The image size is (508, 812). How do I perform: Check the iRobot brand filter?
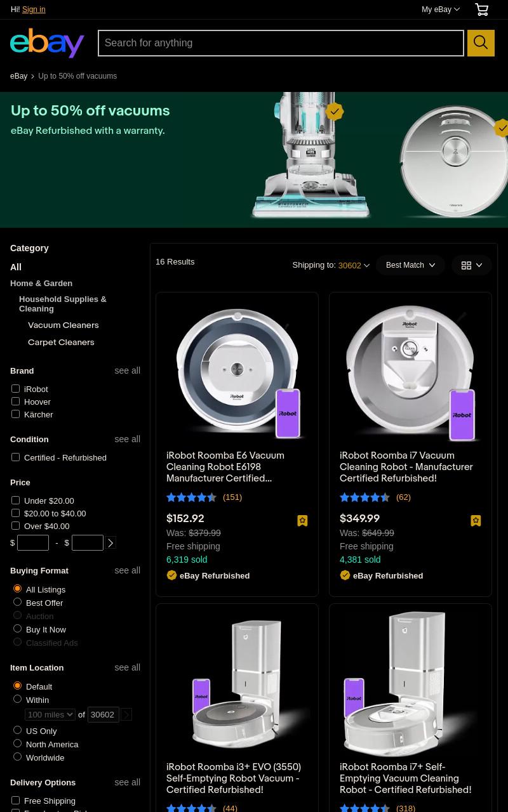(x=16, y=389)
